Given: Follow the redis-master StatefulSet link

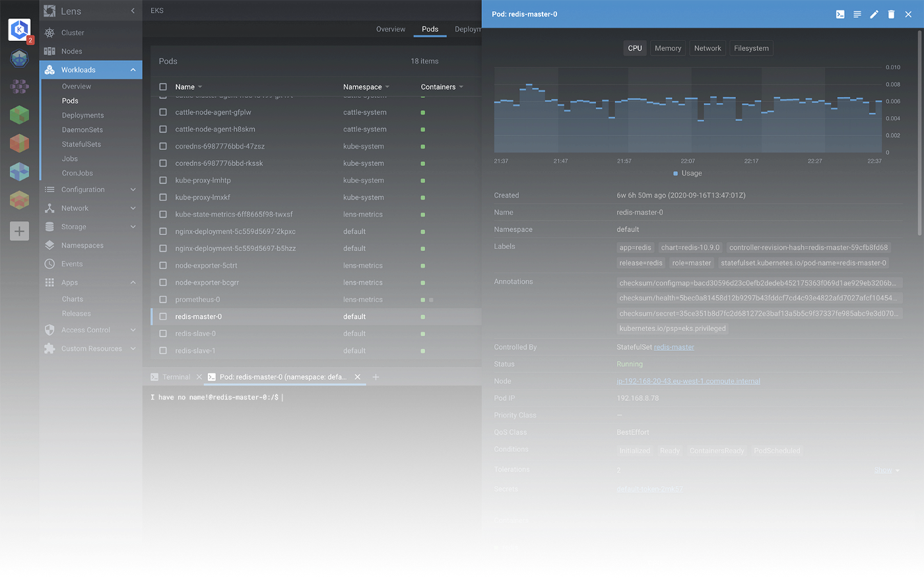Looking at the screenshot, I should (674, 347).
